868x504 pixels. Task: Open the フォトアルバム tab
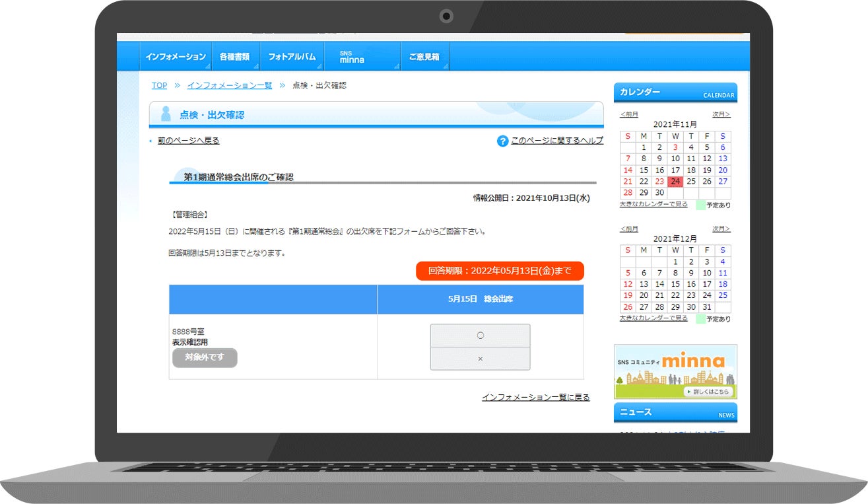[x=292, y=57]
